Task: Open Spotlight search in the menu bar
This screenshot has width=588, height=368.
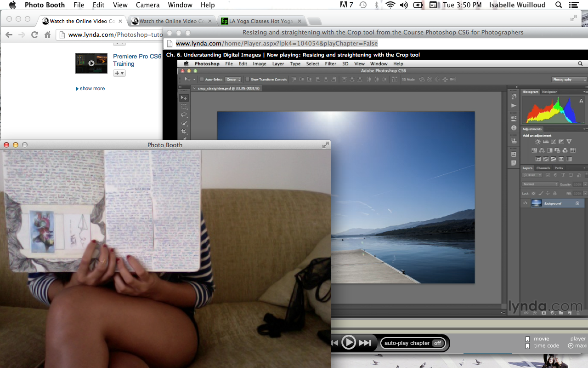Action: pyautogui.click(x=559, y=5)
